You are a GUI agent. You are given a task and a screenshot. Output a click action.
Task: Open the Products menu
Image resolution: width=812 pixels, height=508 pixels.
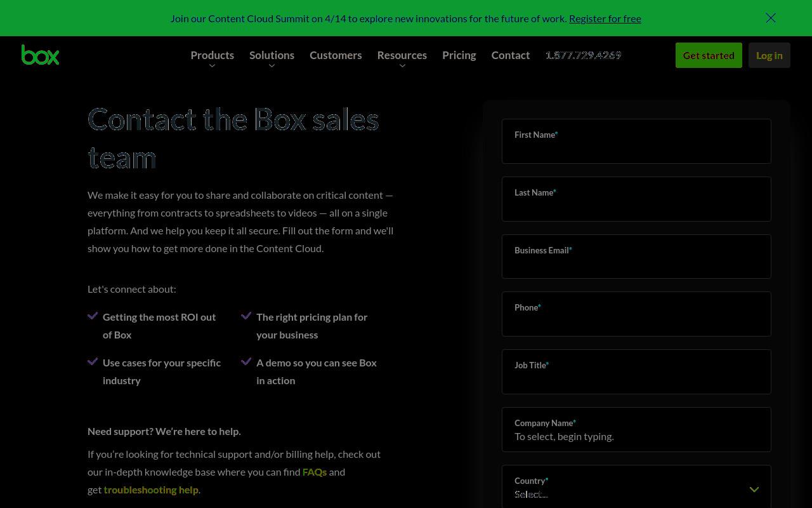[x=213, y=55]
